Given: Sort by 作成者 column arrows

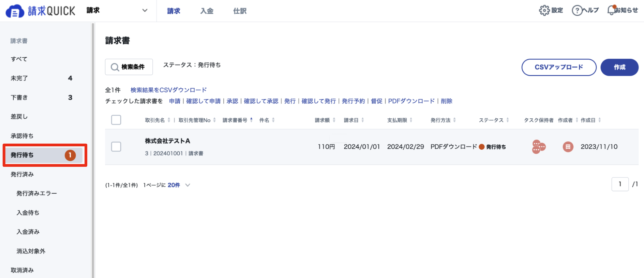Looking at the screenshot, I should pos(577,120).
